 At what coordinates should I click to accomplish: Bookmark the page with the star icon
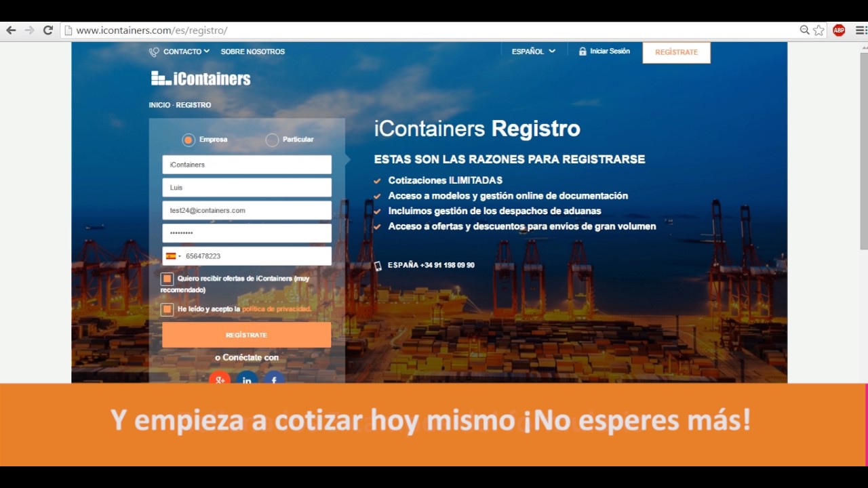(x=818, y=30)
